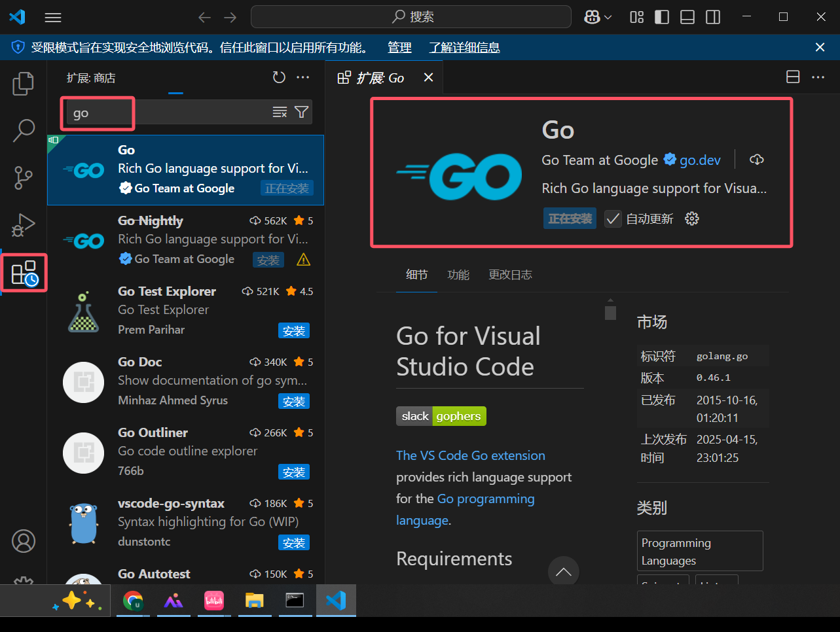Screen dimensions: 840x632
Task: Open The VS Code Go extension link
Action: click(471, 455)
